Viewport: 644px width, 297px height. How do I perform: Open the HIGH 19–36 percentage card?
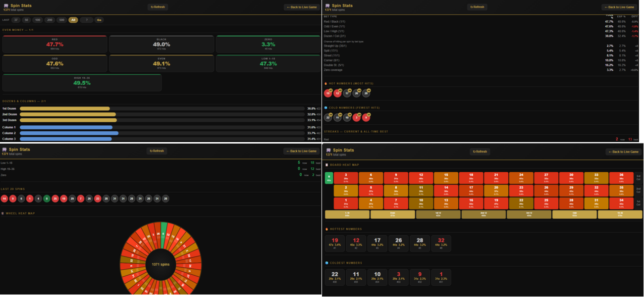point(82,83)
